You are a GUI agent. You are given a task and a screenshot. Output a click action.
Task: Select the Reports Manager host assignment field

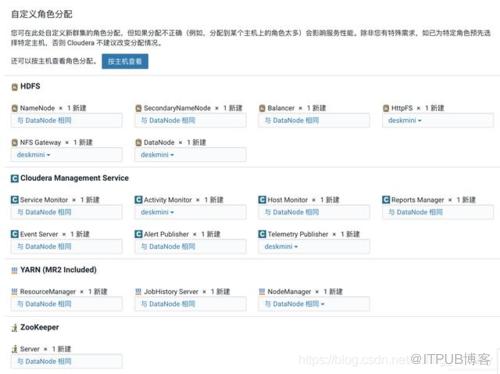point(438,212)
